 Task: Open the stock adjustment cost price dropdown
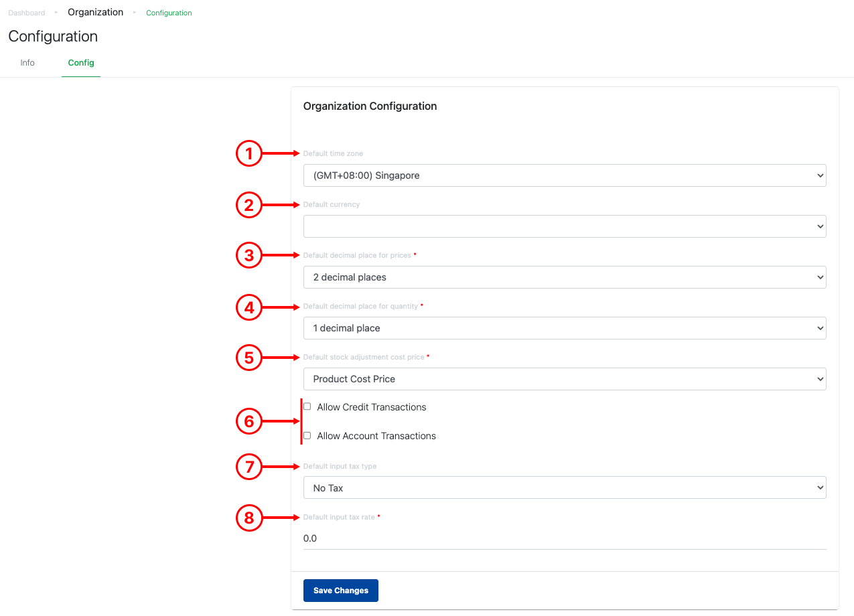[565, 379]
